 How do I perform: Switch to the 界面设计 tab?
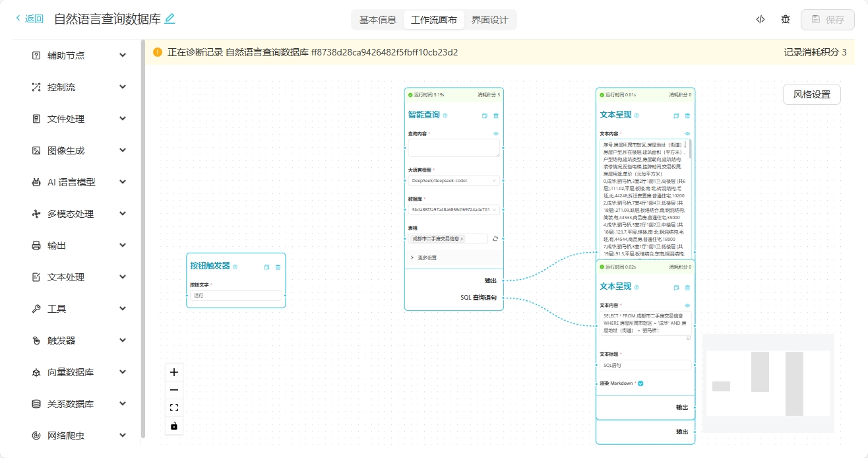click(x=490, y=20)
